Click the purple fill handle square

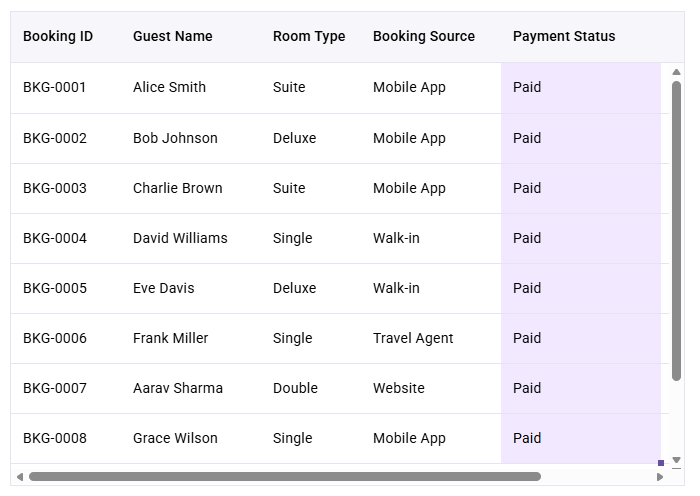[x=661, y=463]
